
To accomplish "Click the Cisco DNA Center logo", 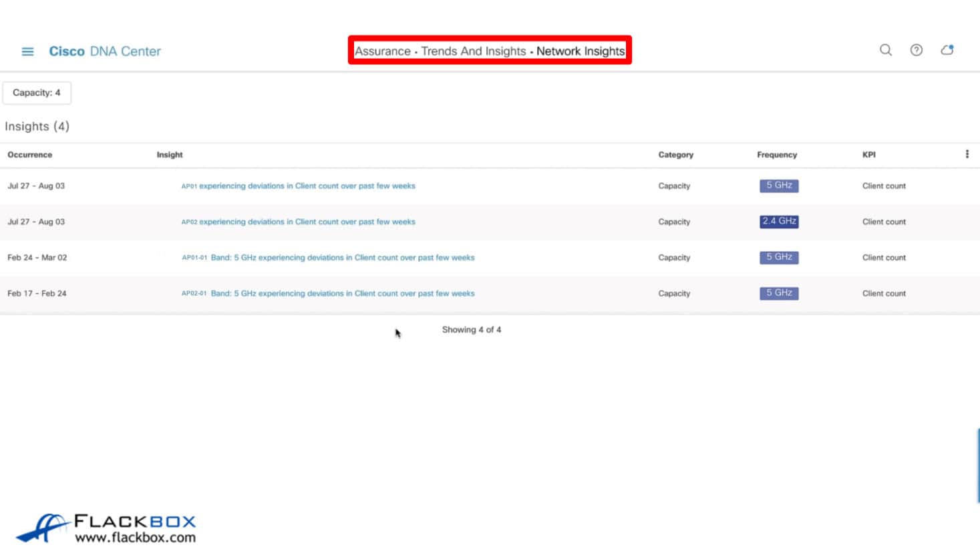I will click(x=105, y=51).
